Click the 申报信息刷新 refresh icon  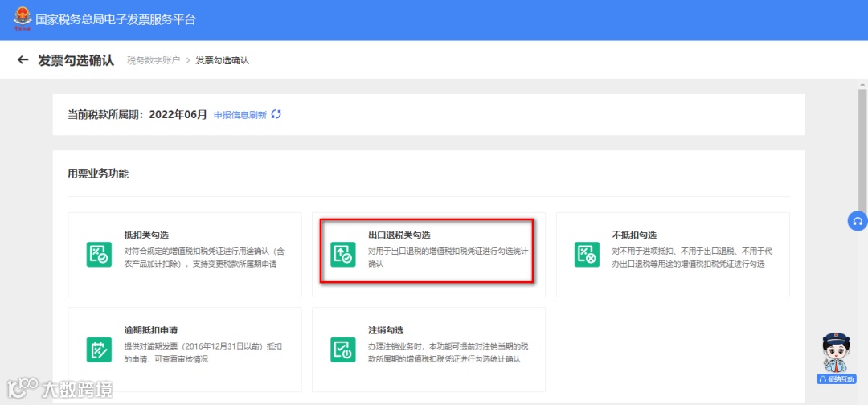[276, 115]
